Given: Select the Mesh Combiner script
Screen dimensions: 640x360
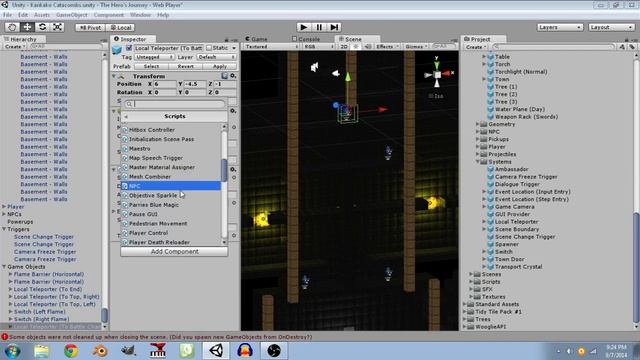Looking at the screenshot, I should point(171,177).
